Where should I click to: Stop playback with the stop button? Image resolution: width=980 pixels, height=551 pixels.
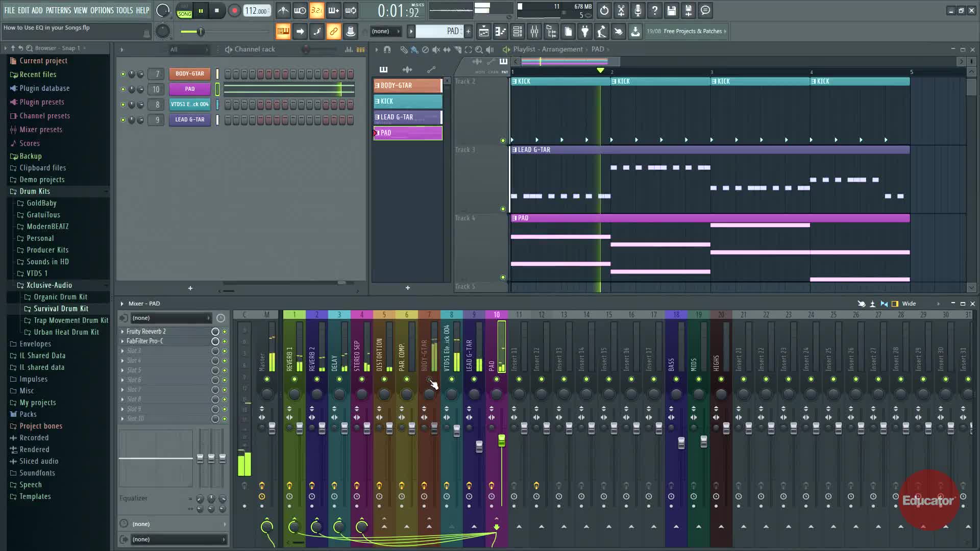click(217, 11)
